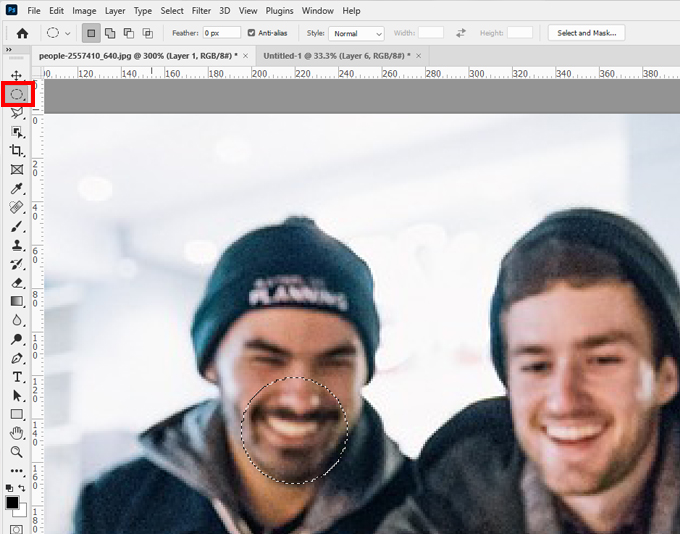Open the Select menu
The image size is (680, 534).
[172, 11]
